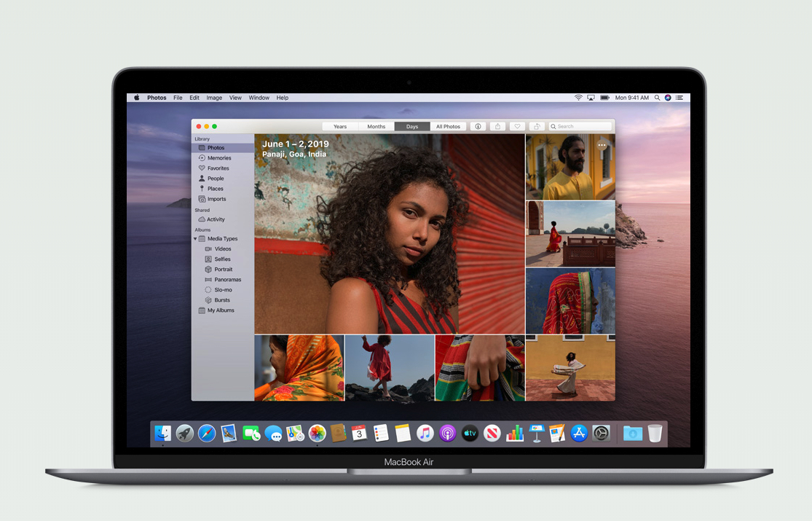The width and height of the screenshot is (812, 521).
Task: Expand My Albums in the sidebar
Action: coord(221,310)
